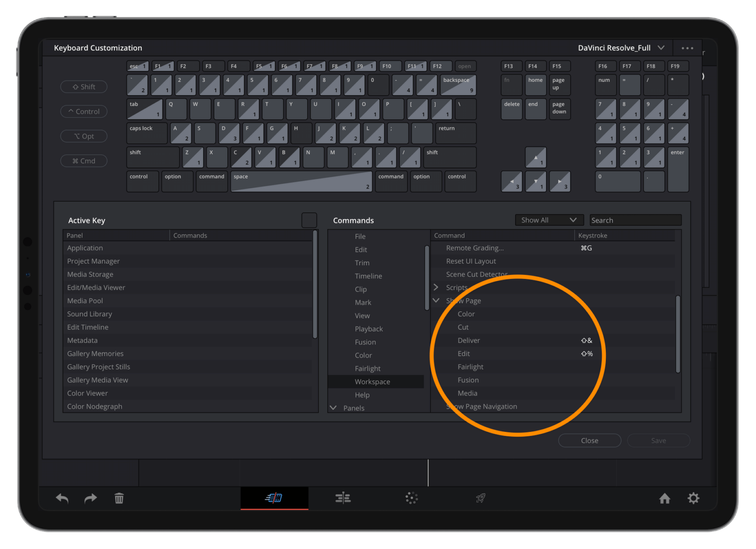Switch to the Cut page icon

coord(274,498)
